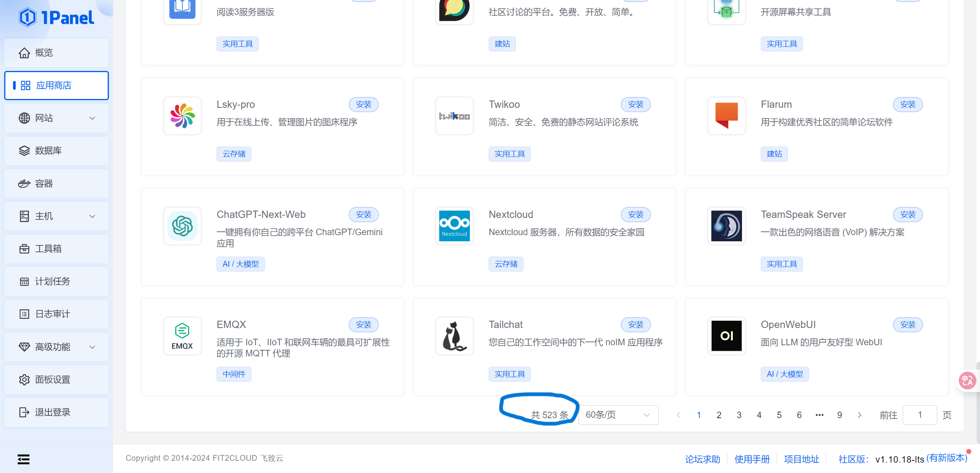Select 应用商店 in the sidebar
Viewport: 980px width, 473px height.
(x=56, y=85)
